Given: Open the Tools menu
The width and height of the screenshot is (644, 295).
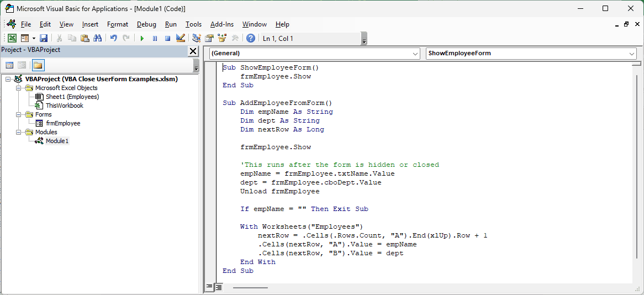Looking at the screenshot, I should (x=193, y=24).
